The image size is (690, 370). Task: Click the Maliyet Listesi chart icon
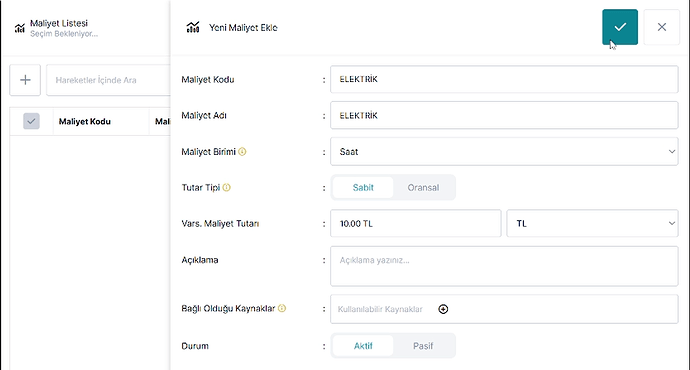point(20,29)
